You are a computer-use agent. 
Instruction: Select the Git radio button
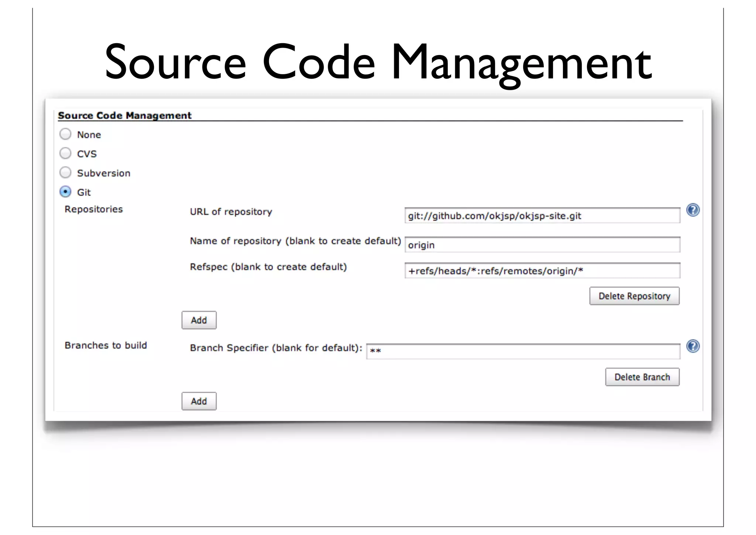65,192
